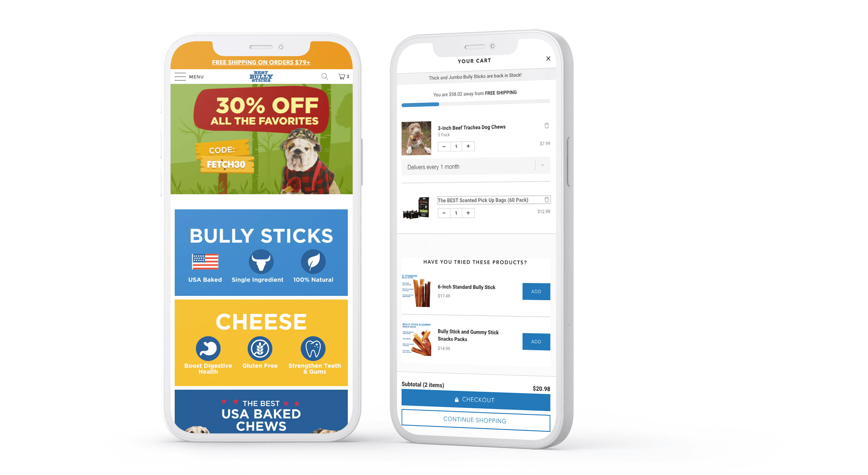The width and height of the screenshot is (868, 475).
Task: Click the search icon on homepage
Action: [x=324, y=76]
